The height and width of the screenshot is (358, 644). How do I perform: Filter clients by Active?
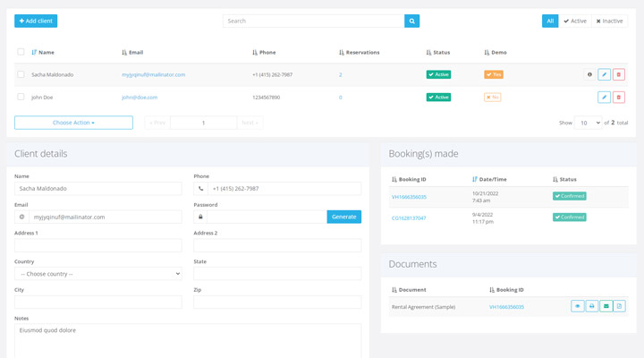pyautogui.click(x=574, y=21)
